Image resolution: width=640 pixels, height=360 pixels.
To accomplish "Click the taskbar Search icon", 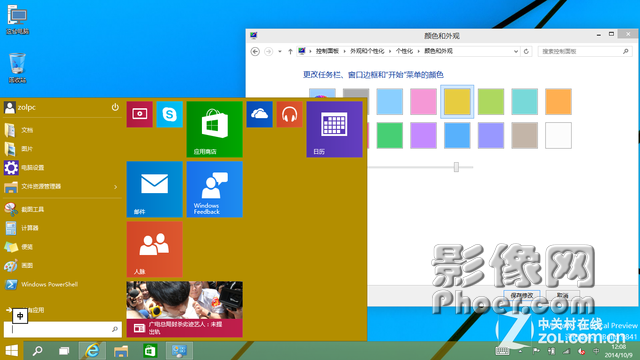I will click(38, 351).
